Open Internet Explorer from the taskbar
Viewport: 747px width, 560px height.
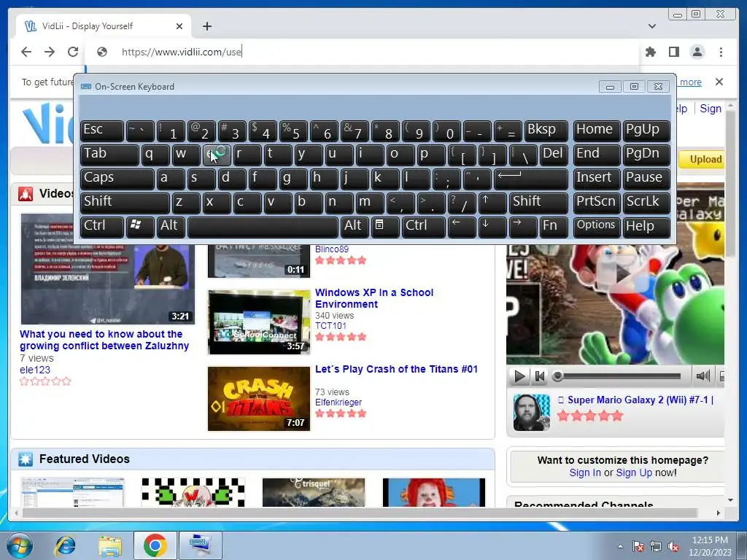[65, 545]
